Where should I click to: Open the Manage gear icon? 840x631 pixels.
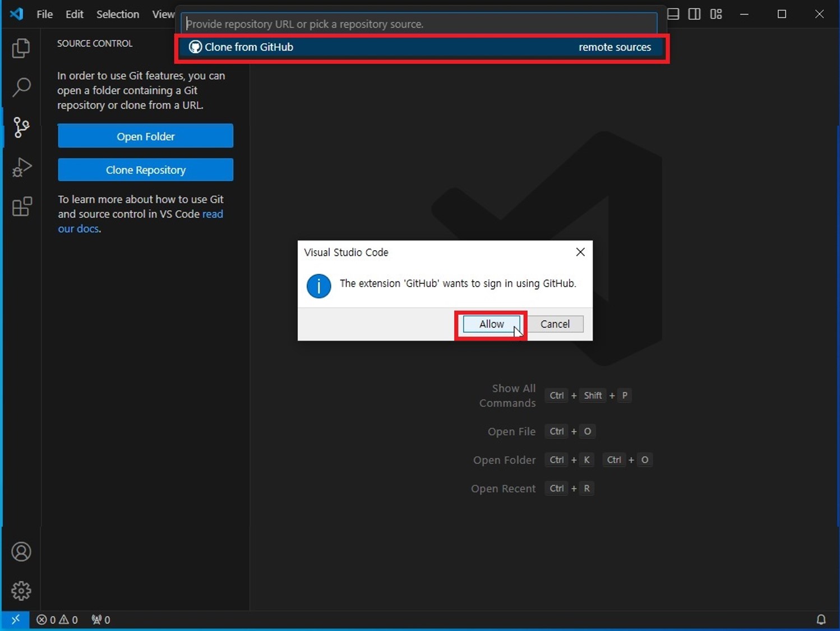(x=21, y=591)
